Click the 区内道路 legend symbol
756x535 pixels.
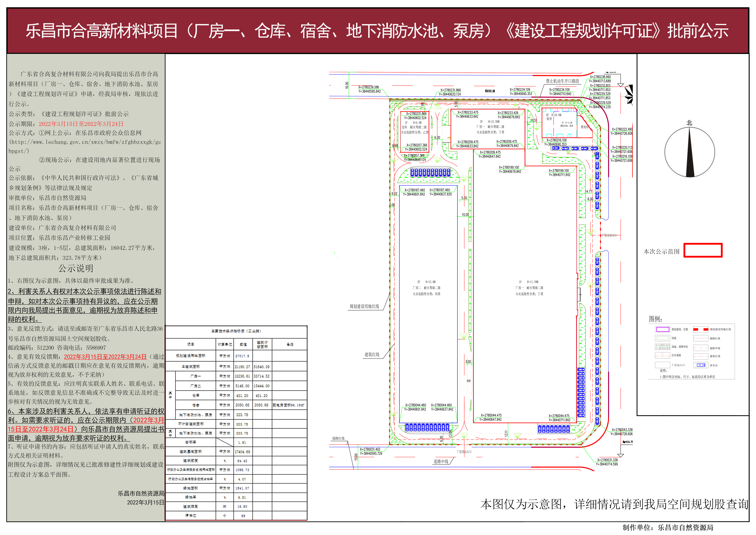pyautogui.click(x=663, y=355)
